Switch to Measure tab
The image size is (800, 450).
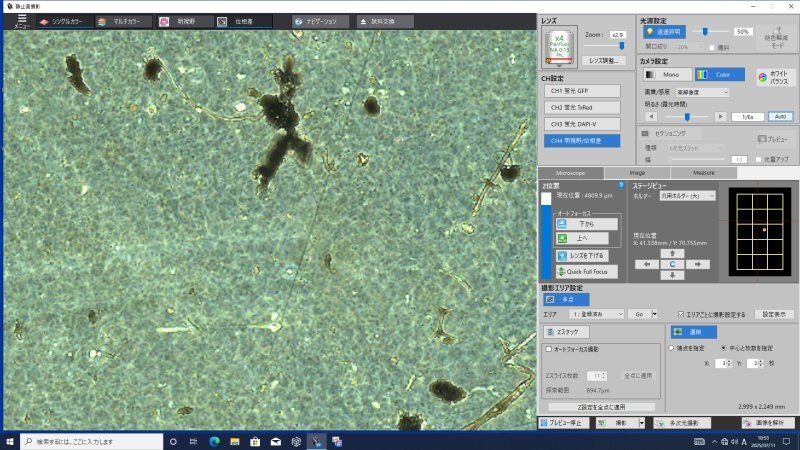tap(704, 173)
